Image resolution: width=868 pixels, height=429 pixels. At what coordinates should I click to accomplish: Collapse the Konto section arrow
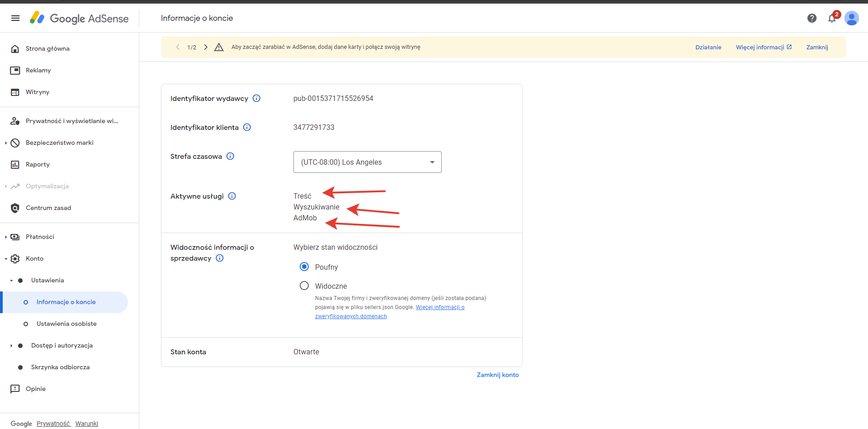pos(5,258)
